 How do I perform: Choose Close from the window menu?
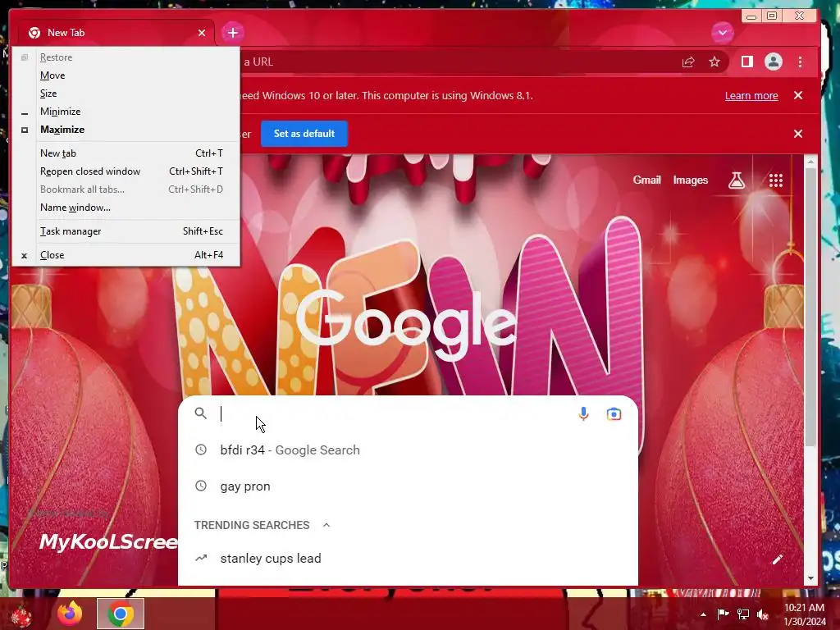[126, 255]
